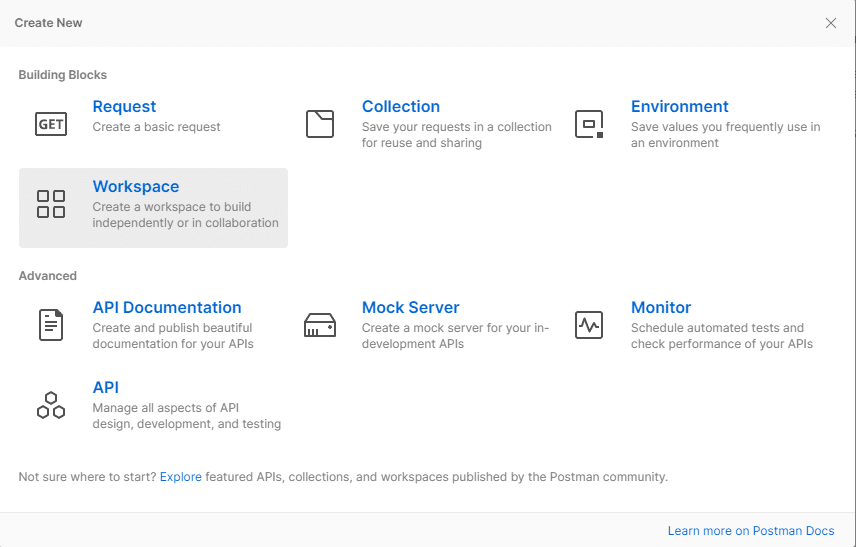The image size is (856, 547).
Task: Open the API heading link
Action: 106,388
